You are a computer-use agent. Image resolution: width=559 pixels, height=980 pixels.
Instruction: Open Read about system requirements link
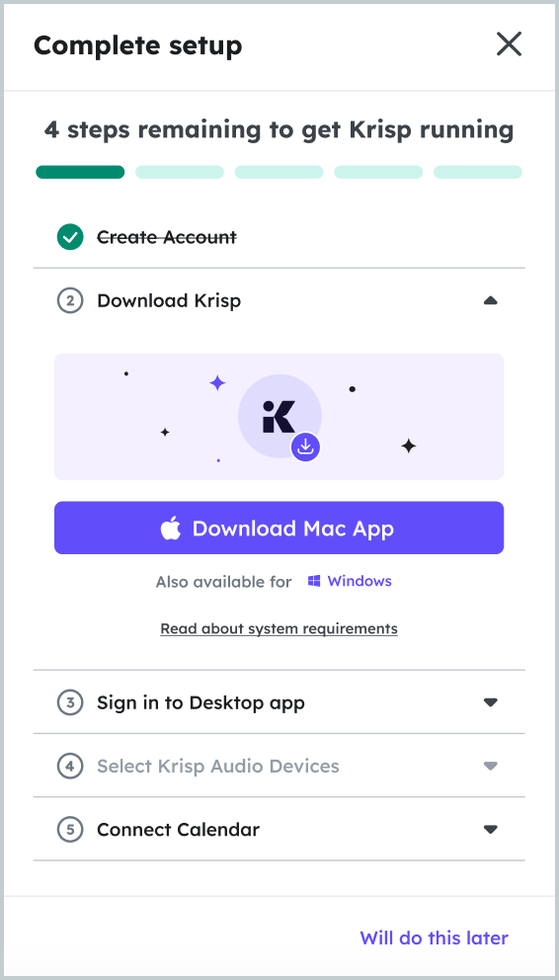point(279,628)
